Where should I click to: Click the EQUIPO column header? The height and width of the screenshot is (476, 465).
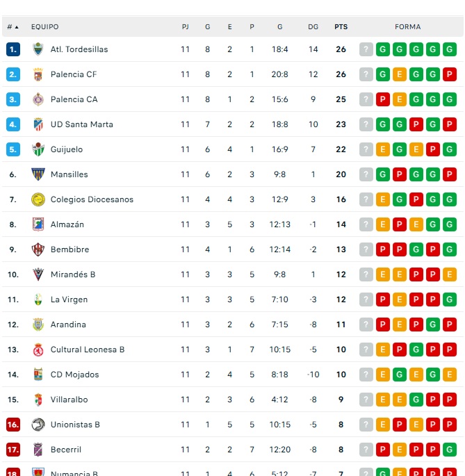(x=45, y=27)
